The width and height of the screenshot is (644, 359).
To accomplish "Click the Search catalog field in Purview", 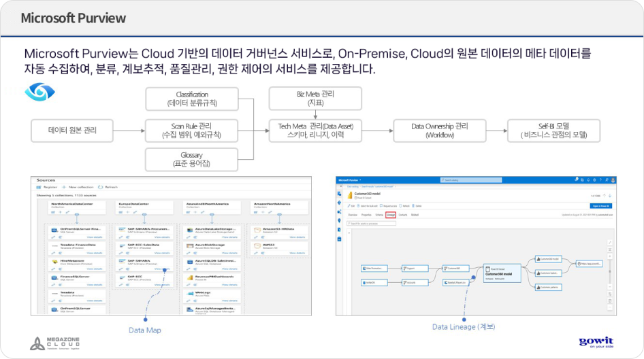I will [x=470, y=180].
